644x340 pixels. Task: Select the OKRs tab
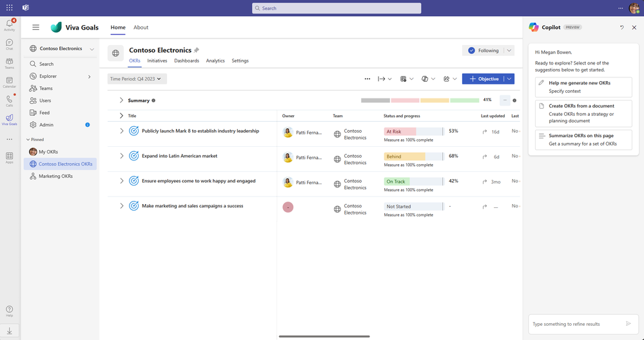(x=135, y=61)
